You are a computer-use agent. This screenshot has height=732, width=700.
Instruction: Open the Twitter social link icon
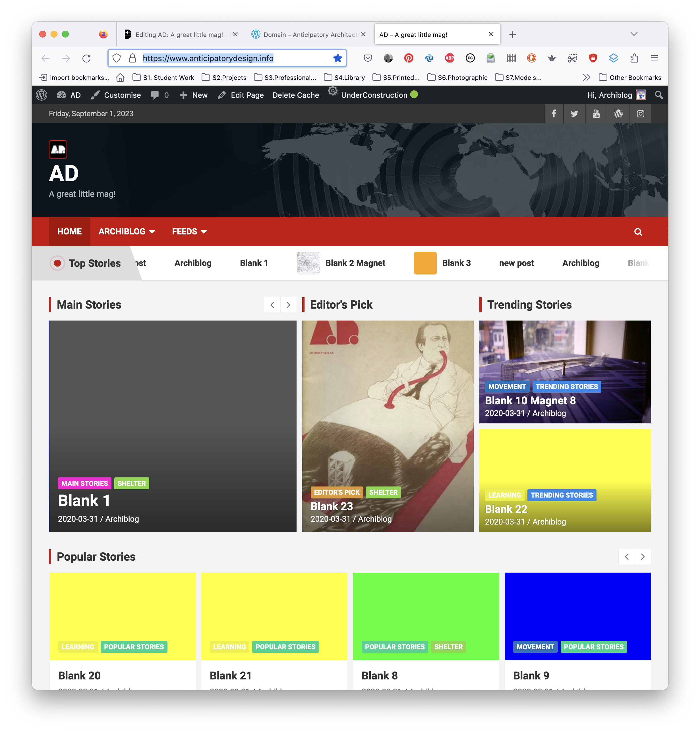click(574, 114)
